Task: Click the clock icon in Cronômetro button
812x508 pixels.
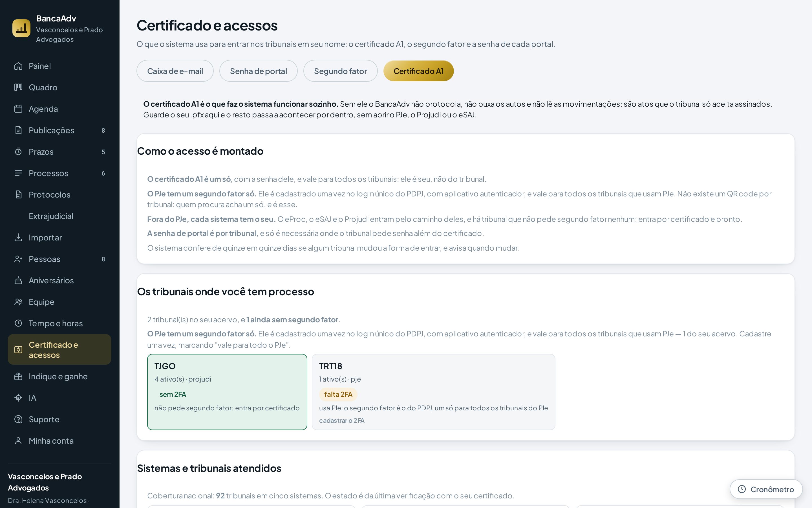Action: (742, 489)
